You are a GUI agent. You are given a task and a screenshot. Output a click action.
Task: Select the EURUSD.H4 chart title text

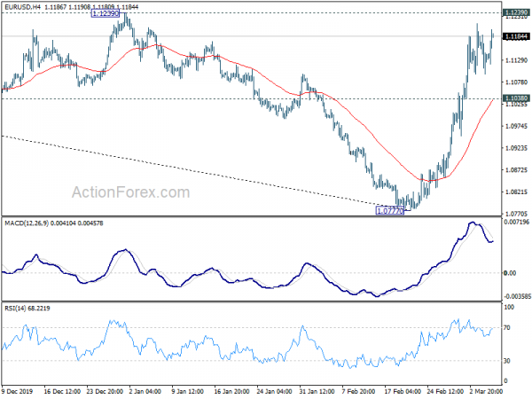click(21, 7)
